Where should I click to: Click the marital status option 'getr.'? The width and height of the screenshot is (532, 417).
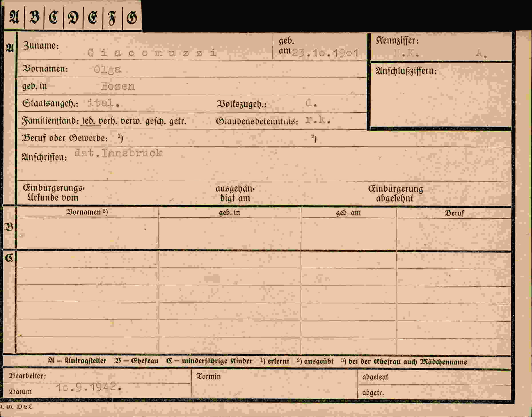pyautogui.click(x=178, y=121)
